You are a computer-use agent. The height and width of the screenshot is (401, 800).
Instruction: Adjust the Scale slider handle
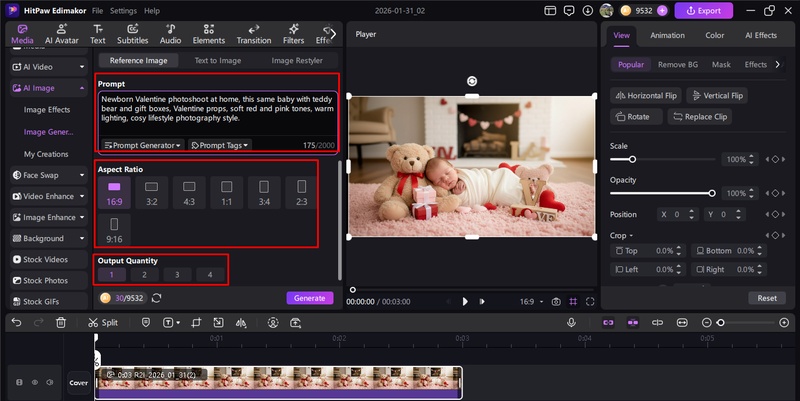tap(632, 159)
